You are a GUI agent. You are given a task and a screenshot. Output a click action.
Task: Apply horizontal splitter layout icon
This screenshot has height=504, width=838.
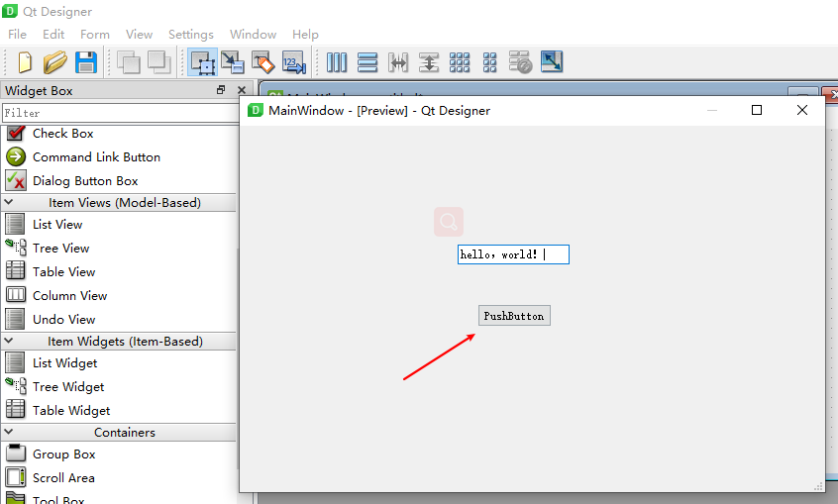(x=398, y=62)
